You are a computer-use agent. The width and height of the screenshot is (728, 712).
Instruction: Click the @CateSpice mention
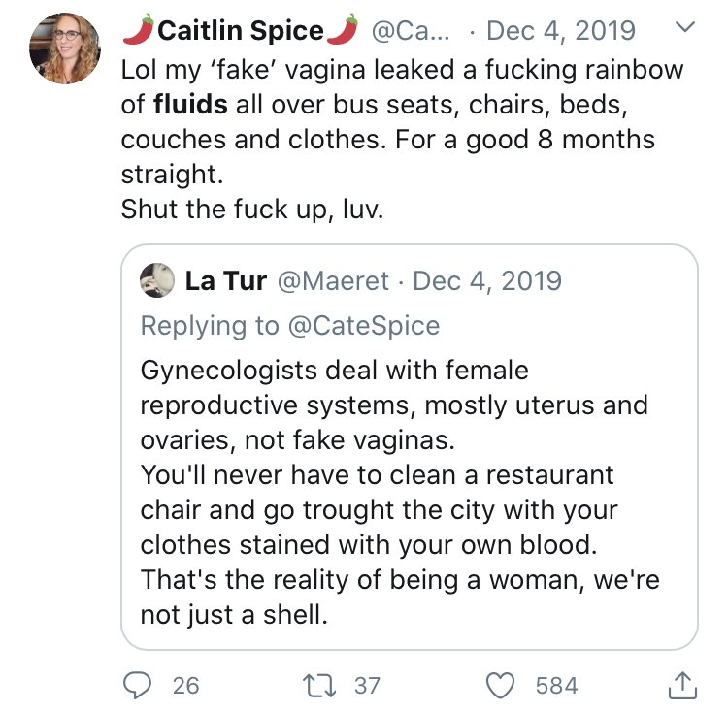[364, 325]
